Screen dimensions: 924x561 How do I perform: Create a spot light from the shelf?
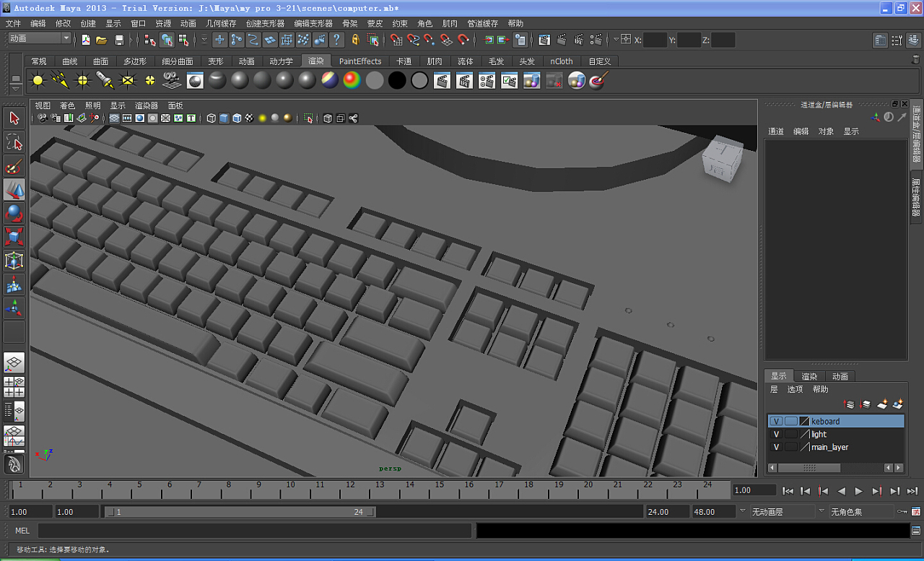(105, 80)
